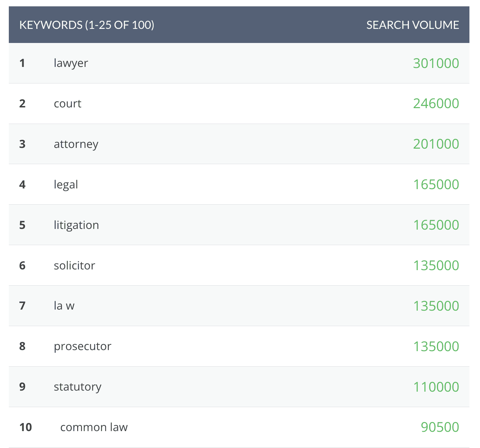This screenshot has width=480, height=448.
Task: Click search volume 246000 for court
Action: [x=436, y=104]
